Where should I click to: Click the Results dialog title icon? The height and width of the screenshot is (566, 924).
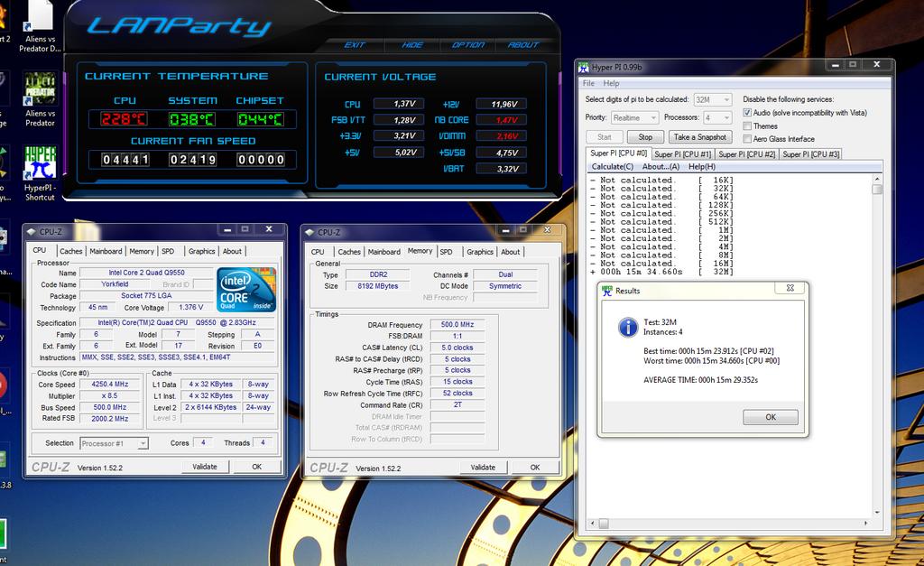pyautogui.click(x=607, y=291)
